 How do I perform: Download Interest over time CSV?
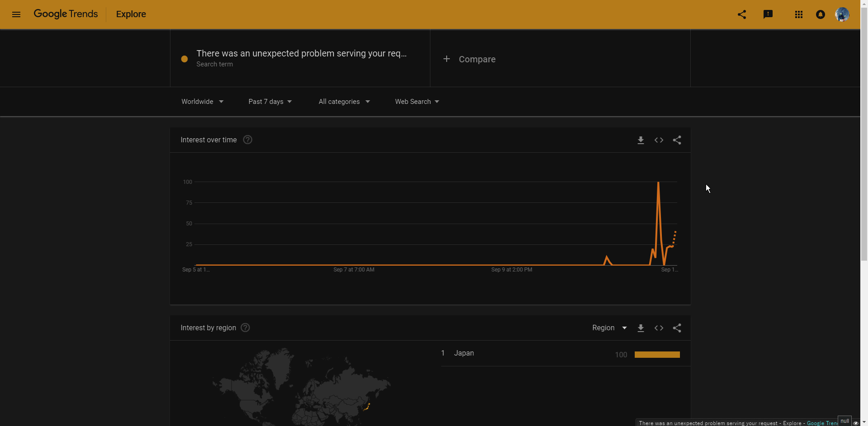[641, 140]
